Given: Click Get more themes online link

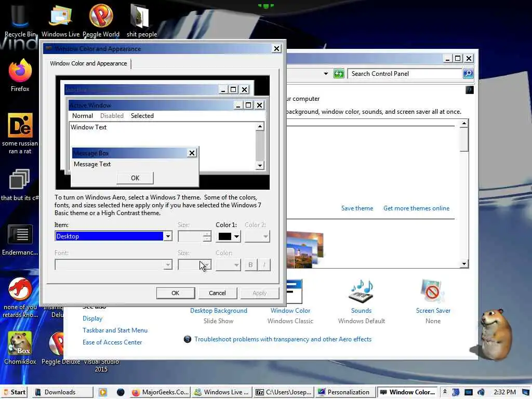Looking at the screenshot, I should click(x=416, y=208).
